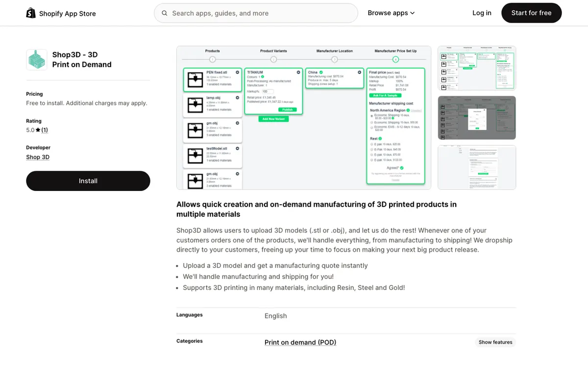This screenshot has width=588, height=368.
Task: Click the Shop3D green factory app icon
Action: (37, 60)
